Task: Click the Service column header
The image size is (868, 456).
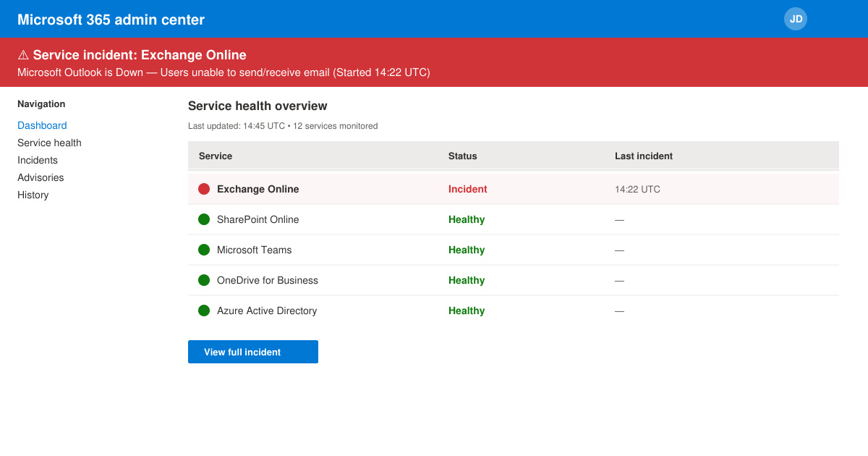Action: pyautogui.click(x=216, y=156)
